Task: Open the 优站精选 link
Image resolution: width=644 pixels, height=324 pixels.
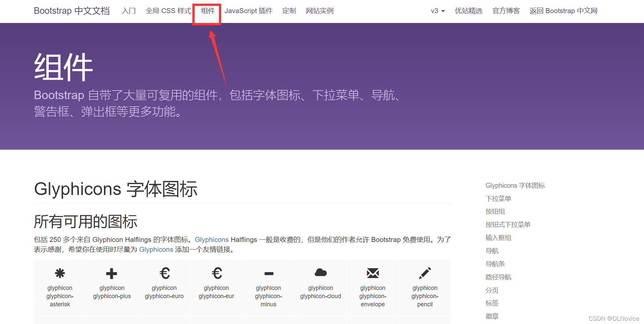Action: tap(468, 11)
